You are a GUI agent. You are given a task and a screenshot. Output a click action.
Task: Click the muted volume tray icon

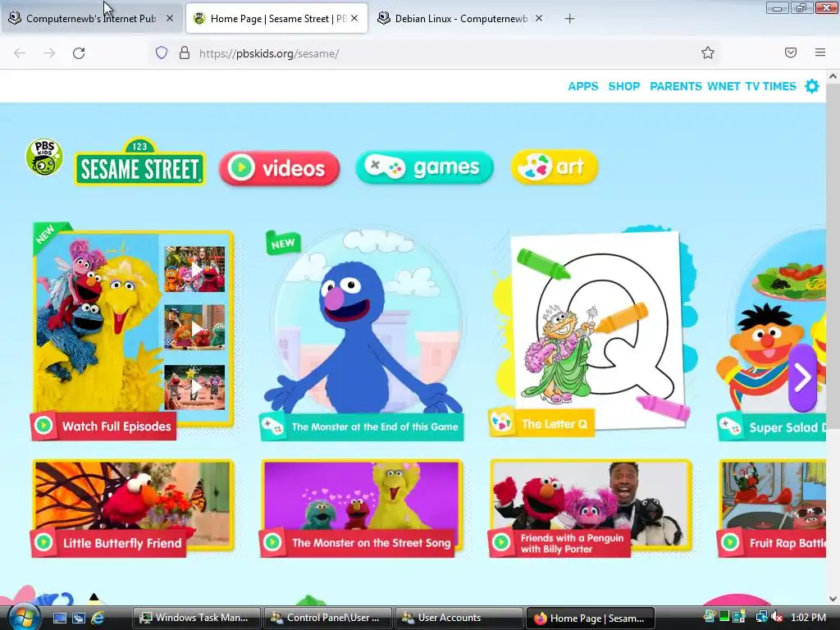[777, 617]
